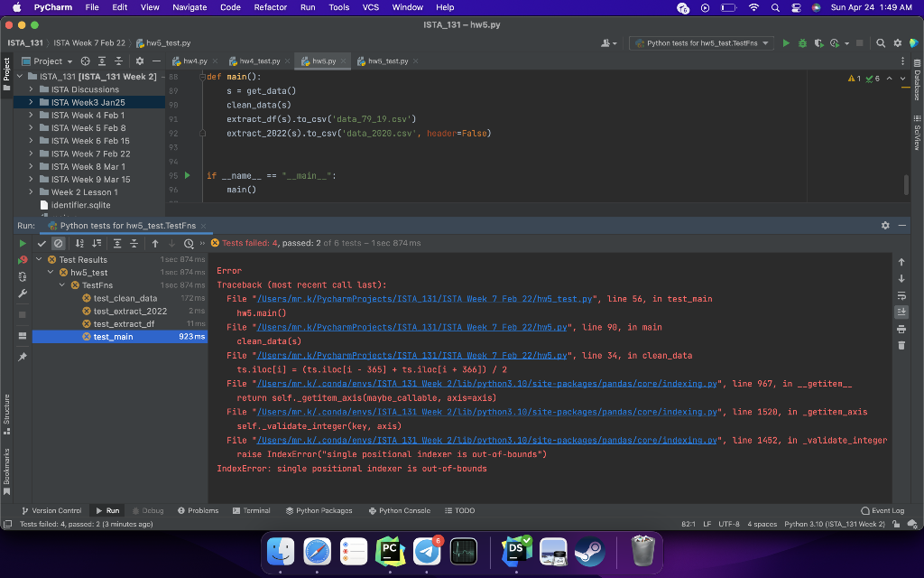Open the Refactor menu

coord(270,7)
